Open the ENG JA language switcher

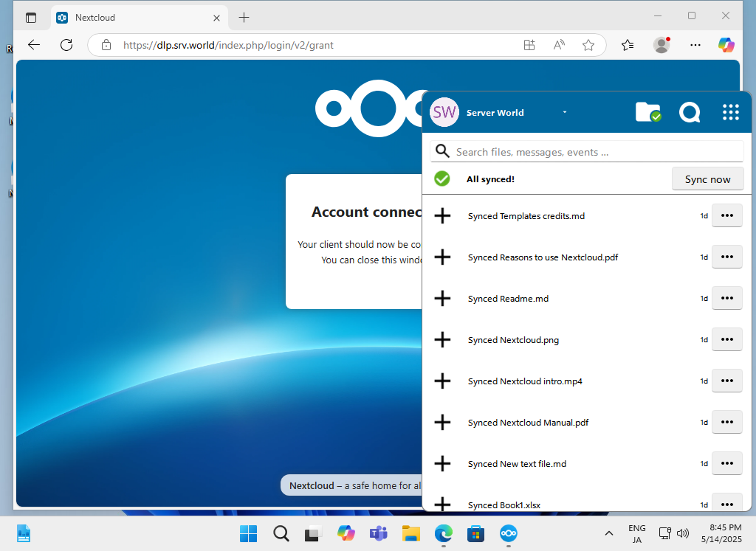[637, 533]
